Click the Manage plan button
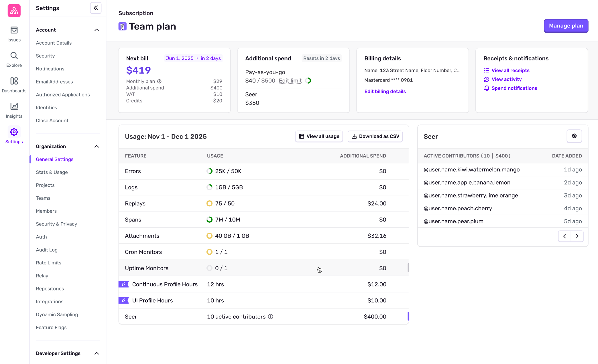The width and height of the screenshot is (598, 364). [566, 26]
